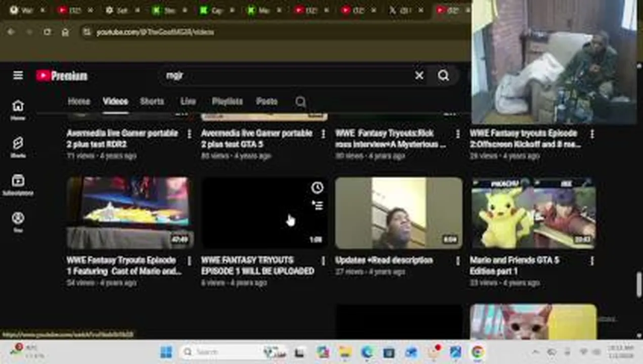Switch to the channel Posts tab

tap(267, 101)
